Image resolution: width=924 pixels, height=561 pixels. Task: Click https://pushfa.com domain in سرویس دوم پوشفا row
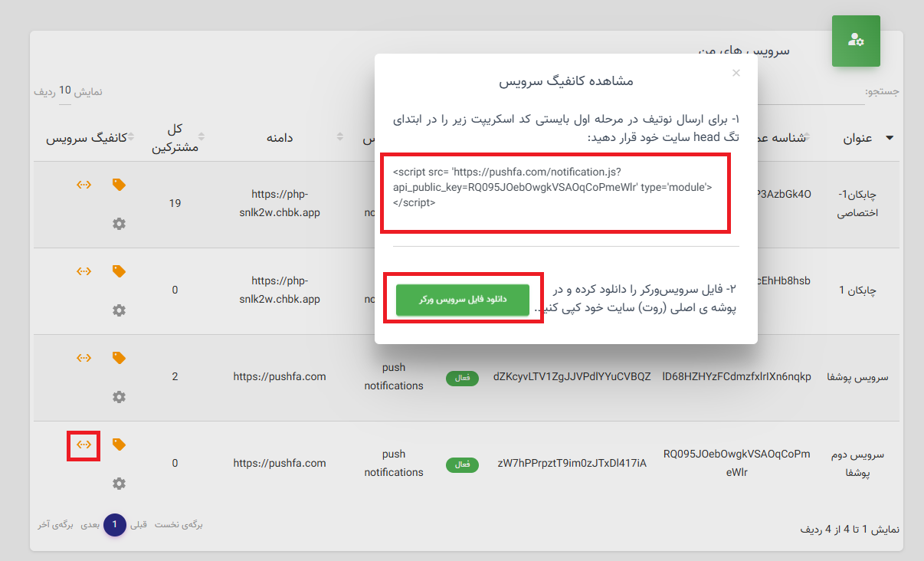280,463
